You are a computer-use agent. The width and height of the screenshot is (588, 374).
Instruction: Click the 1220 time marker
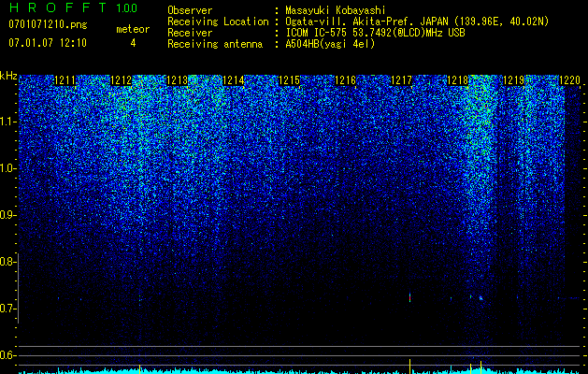pos(569,80)
